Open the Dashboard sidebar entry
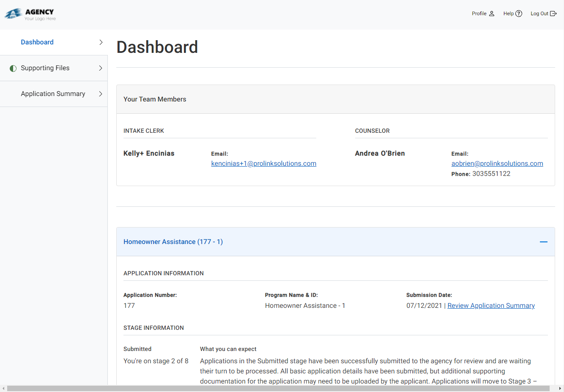 coord(37,42)
